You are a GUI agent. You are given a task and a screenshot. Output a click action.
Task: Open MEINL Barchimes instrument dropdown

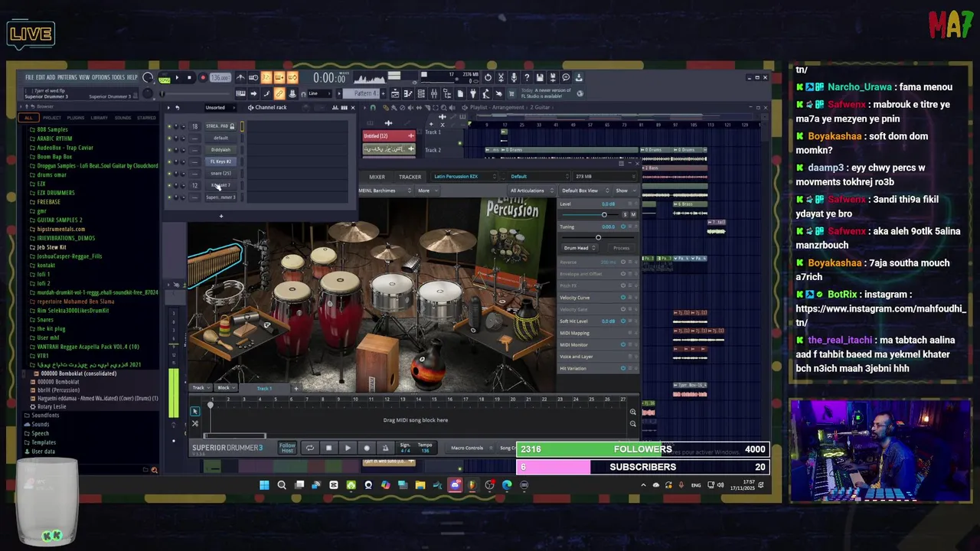[384, 191]
